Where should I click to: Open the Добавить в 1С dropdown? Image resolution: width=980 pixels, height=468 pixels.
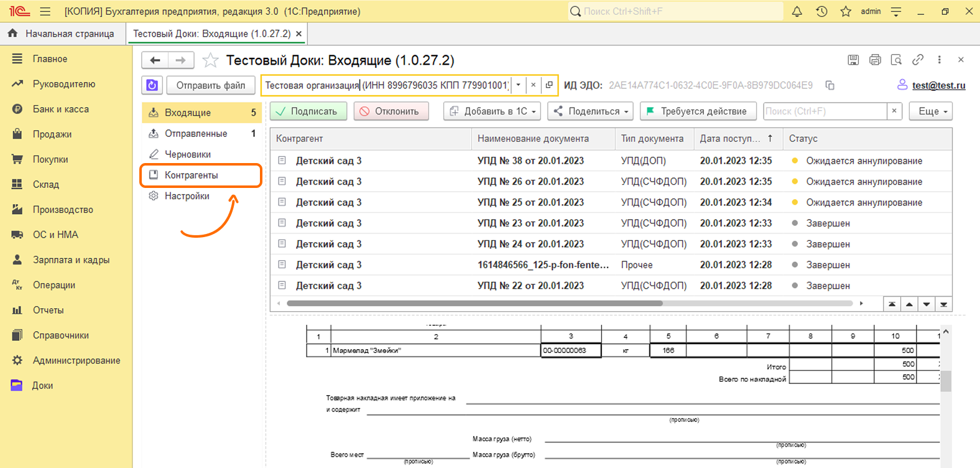[492, 111]
